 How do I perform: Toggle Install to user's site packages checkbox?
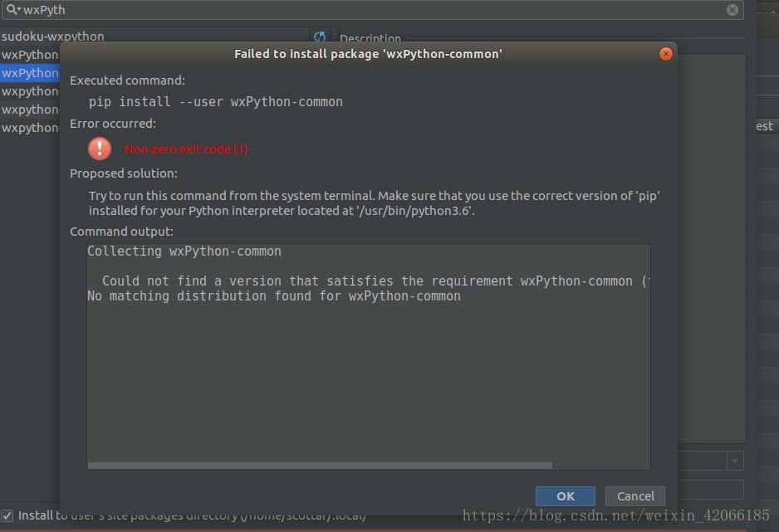[7, 515]
